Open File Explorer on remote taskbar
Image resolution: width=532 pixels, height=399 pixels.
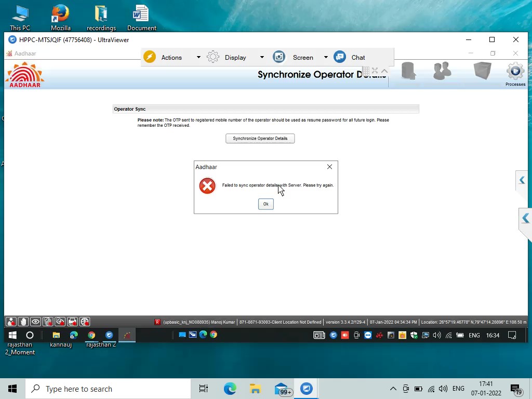click(x=56, y=335)
